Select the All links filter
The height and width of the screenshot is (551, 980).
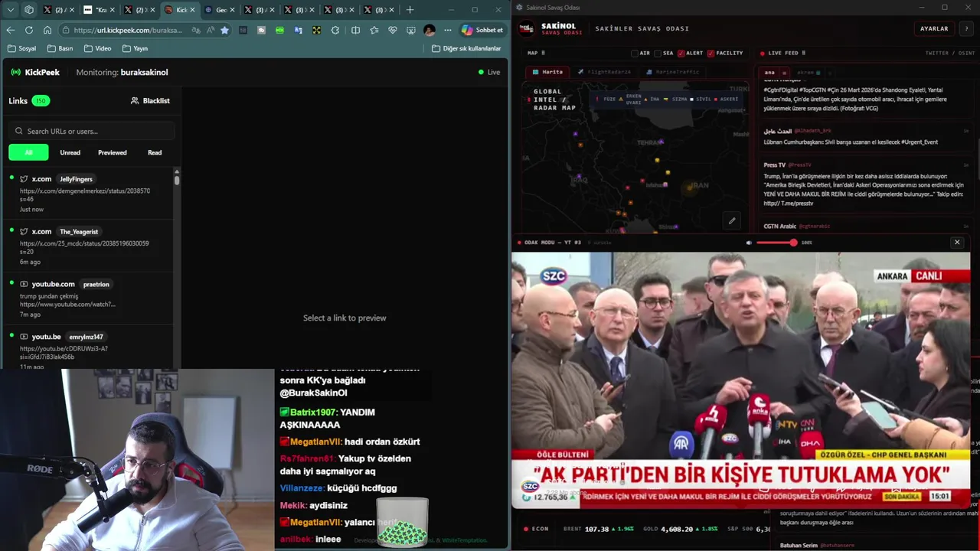click(28, 152)
